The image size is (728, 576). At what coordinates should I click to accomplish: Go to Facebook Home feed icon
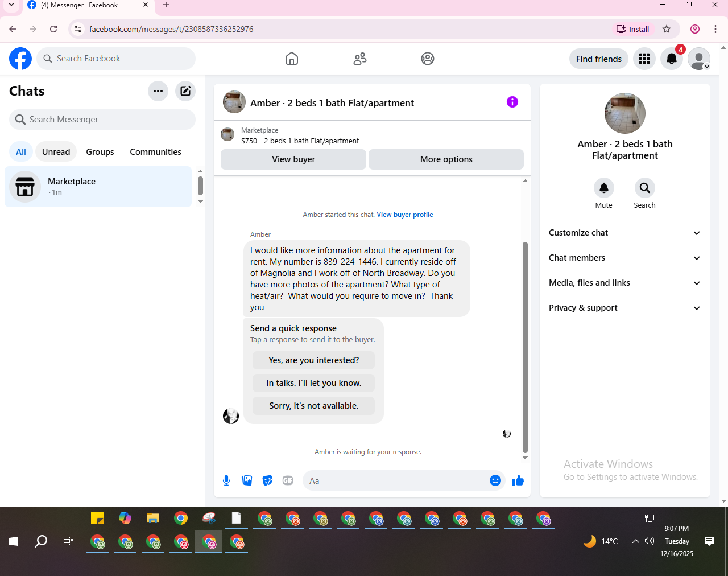(x=292, y=59)
